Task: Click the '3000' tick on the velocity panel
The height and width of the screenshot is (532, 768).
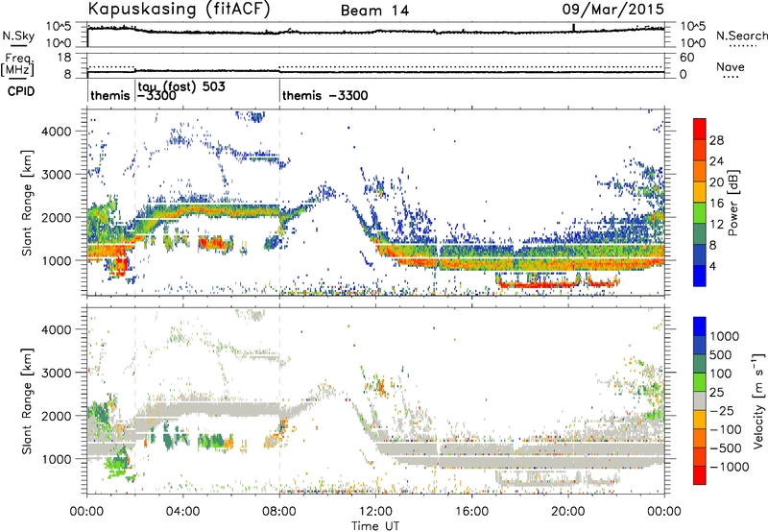Action: pos(57,373)
